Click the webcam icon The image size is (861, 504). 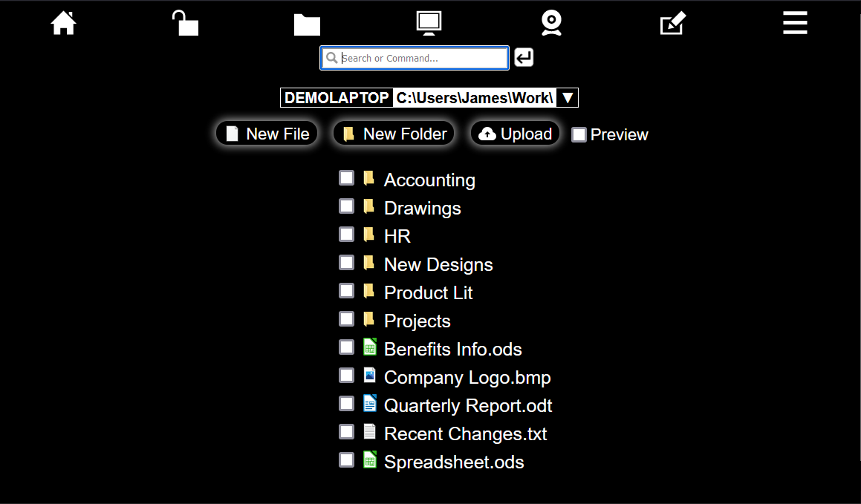551,22
